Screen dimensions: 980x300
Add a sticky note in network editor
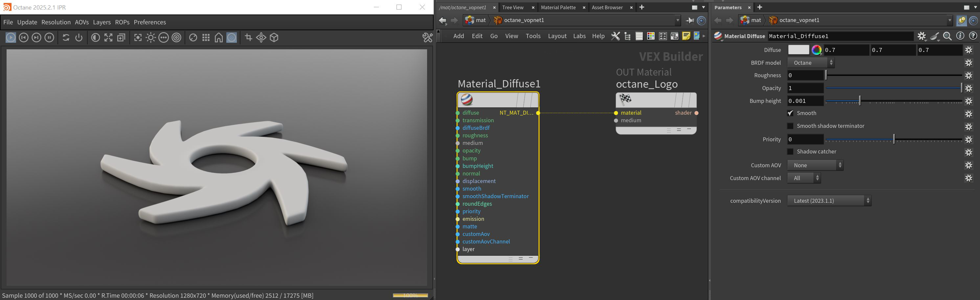tap(686, 36)
